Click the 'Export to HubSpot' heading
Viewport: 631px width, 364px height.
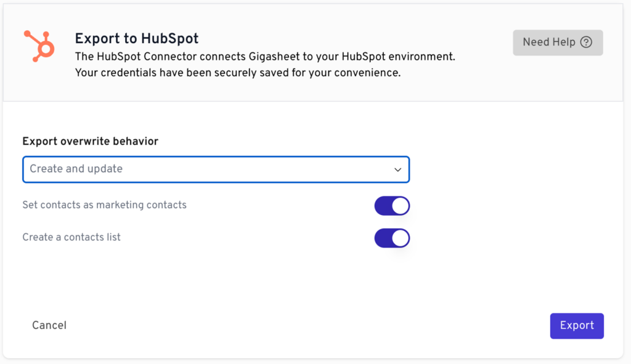(137, 38)
